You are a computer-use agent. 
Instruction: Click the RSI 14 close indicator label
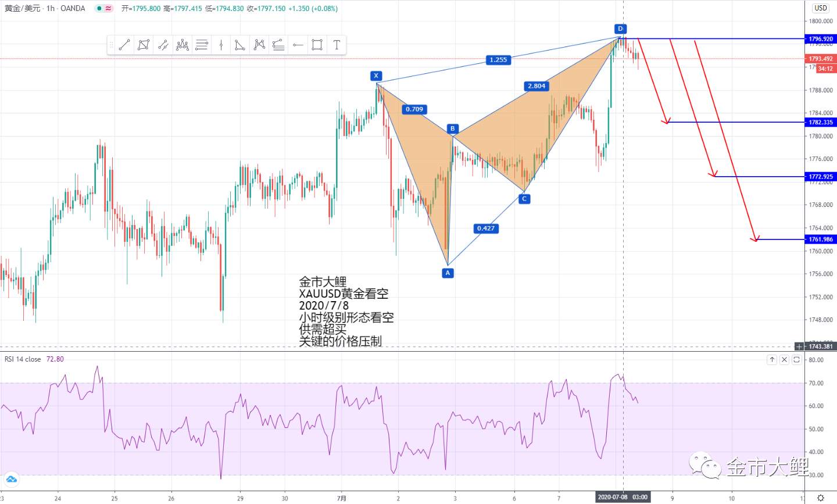(x=23, y=359)
